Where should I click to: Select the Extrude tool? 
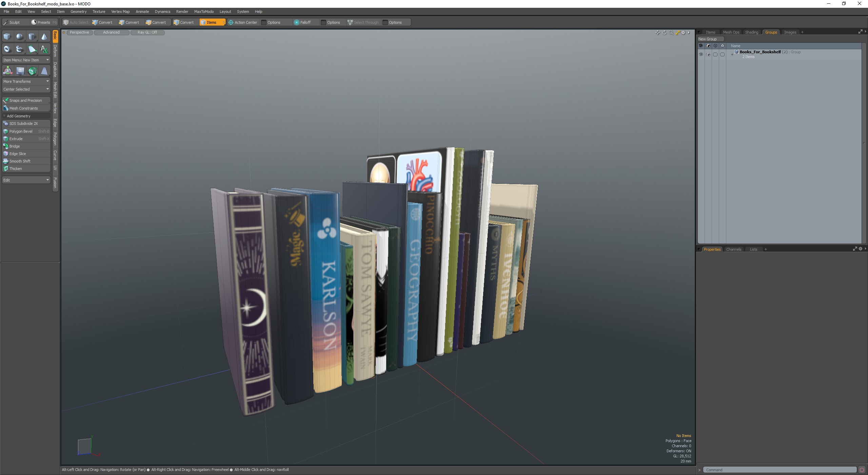26,139
